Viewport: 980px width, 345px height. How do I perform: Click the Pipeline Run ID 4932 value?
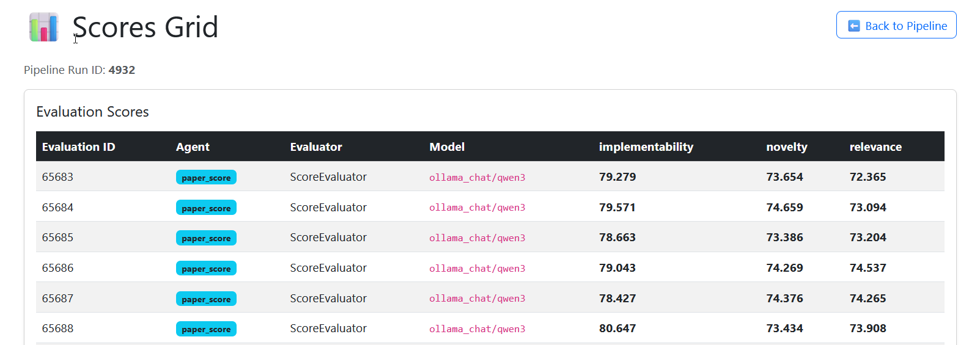pyautogui.click(x=122, y=70)
